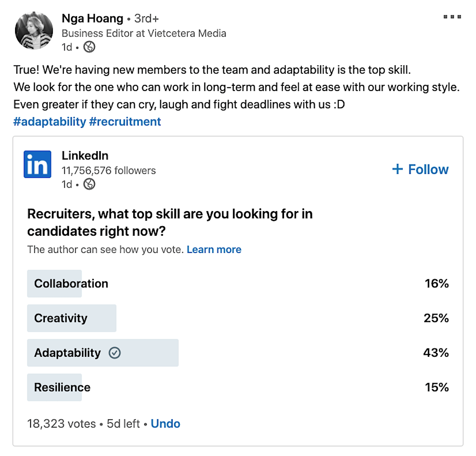Screen dimensions: 476x456
Task: Click the Adaptability checkmark icon
Action: pos(115,352)
